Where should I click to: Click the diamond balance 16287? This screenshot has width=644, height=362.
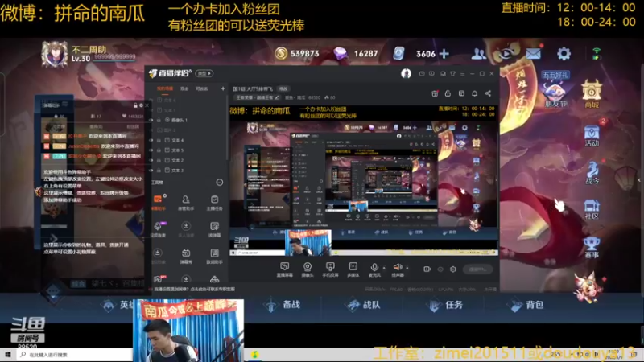(x=355, y=53)
